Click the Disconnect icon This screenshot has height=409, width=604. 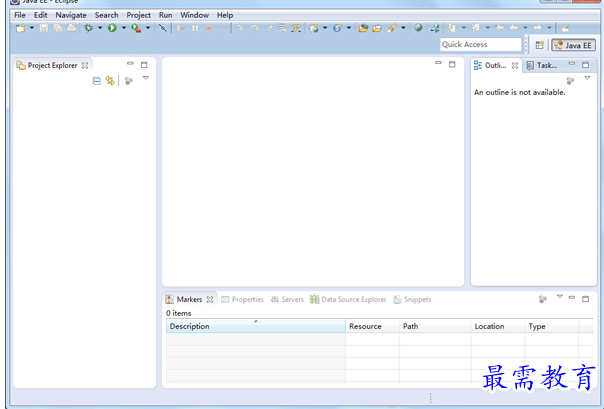coord(222,28)
